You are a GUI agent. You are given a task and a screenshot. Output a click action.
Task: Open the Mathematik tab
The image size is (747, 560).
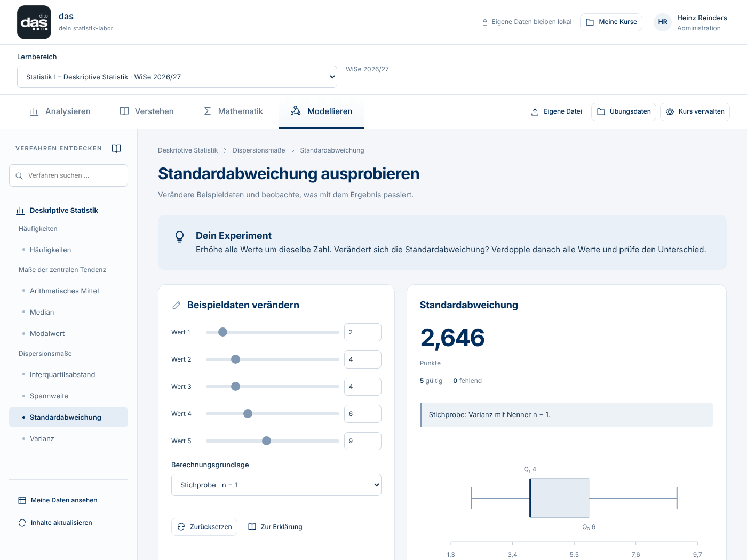click(x=233, y=111)
